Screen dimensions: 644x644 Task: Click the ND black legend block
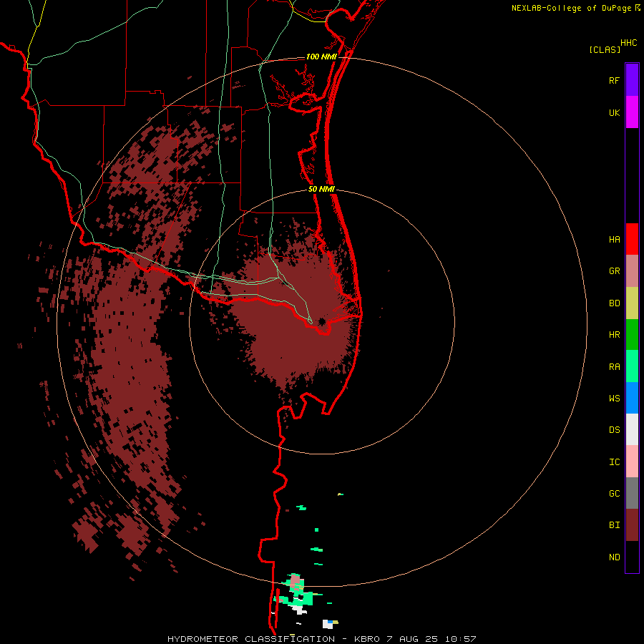tap(632, 557)
